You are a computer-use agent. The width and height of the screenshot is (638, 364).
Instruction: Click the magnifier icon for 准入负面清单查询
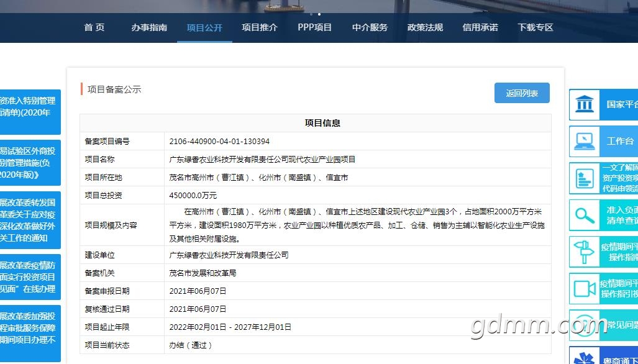(x=585, y=215)
